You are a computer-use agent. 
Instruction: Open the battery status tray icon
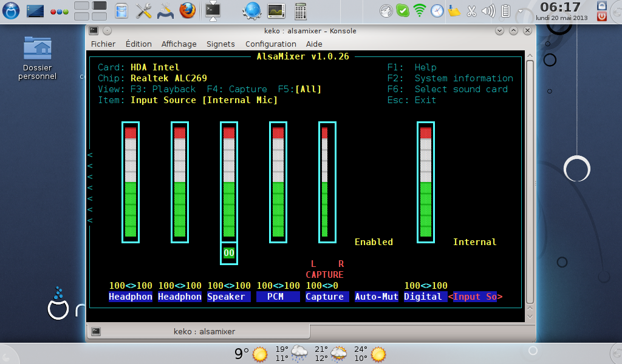[x=505, y=11]
